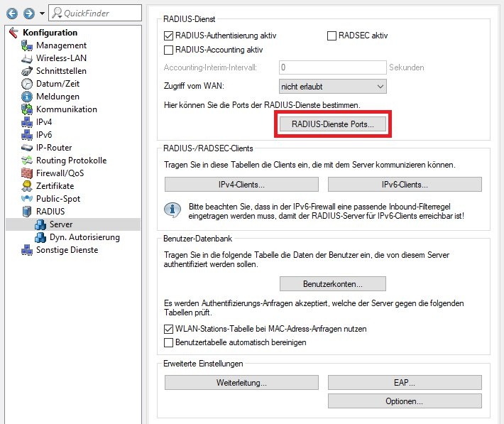Disable RADIUS-Authentisierung aktiv checkbox
The width and height of the screenshot is (504, 424).
169,35
